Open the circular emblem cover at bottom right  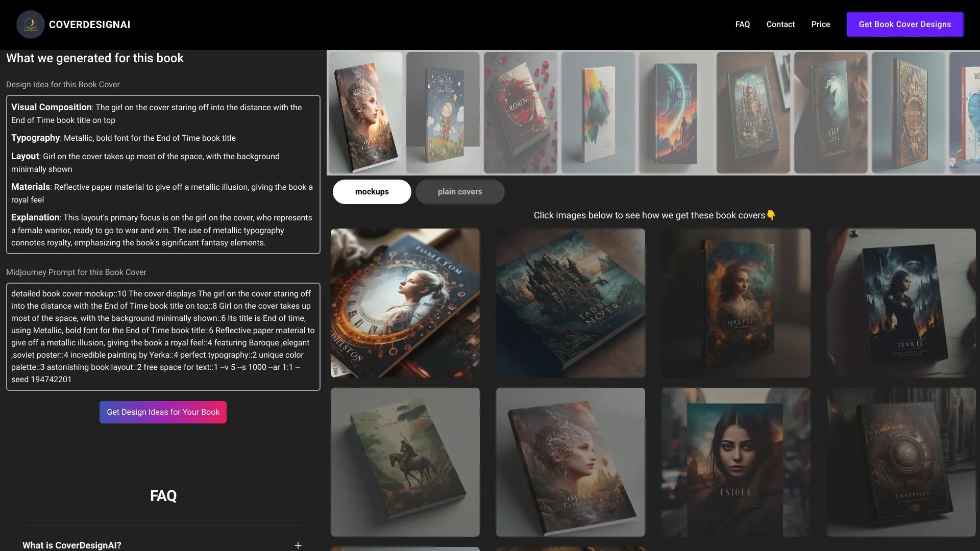(x=900, y=462)
